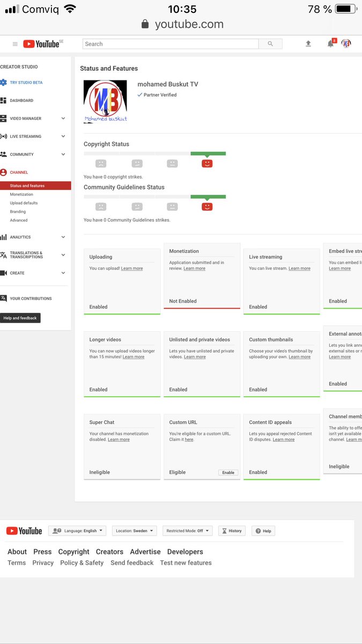Click Learn more in Unlisted and private videos card
This screenshot has width=362, height=644.
coord(195,357)
